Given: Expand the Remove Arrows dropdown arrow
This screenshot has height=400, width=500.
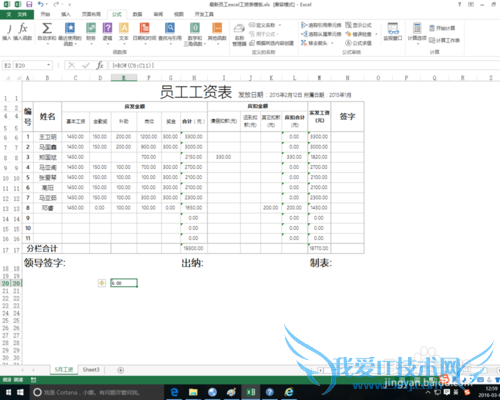Looking at the screenshot, I should (332, 43).
